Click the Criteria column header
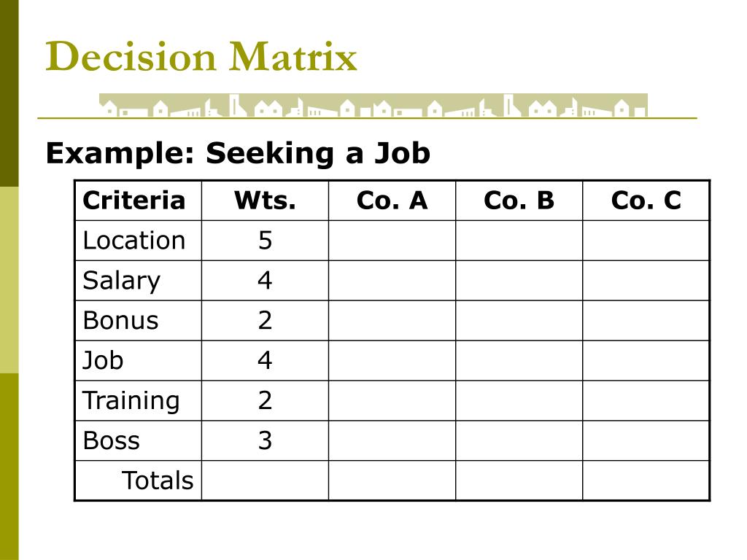Screen dimensions: 747x560 click(x=138, y=200)
